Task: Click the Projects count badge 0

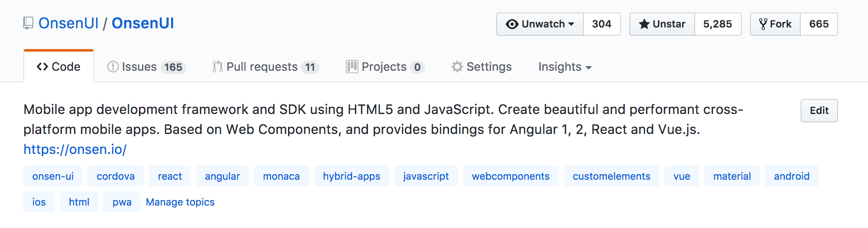Action: [x=417, y=67]
